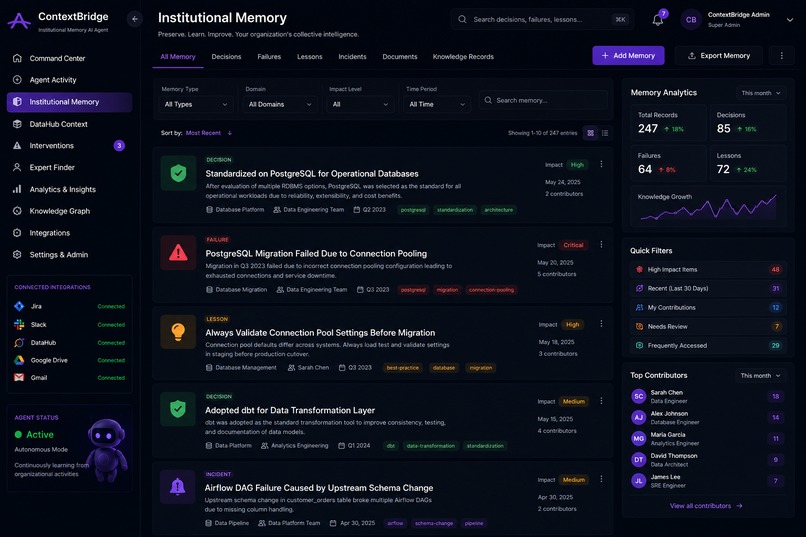This screenshot has height=537, width=806.
Task: Apply High Impact Items quick filter
Action: (x=708, y=269)
